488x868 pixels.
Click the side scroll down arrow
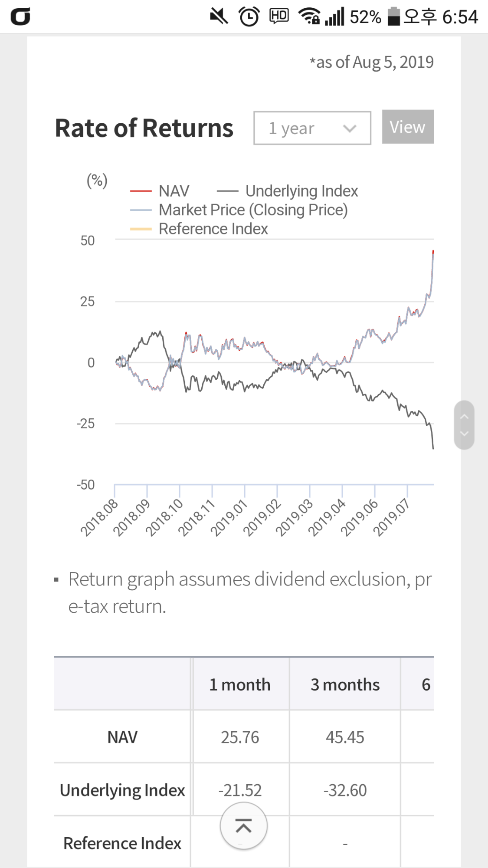(464, 434)
